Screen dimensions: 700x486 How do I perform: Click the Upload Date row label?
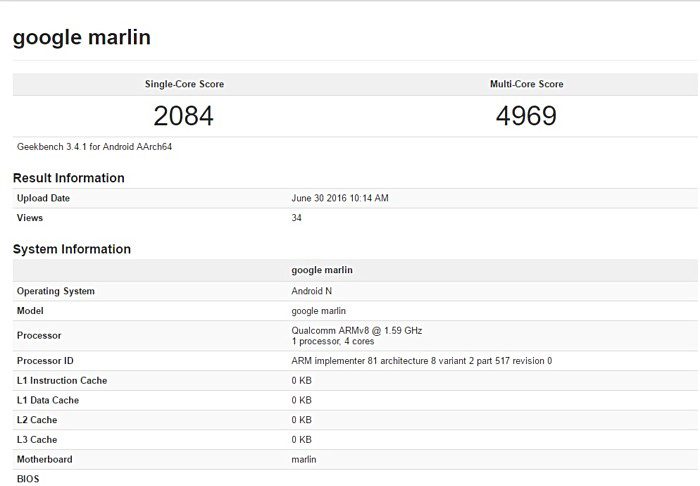[x=44, y=198]
